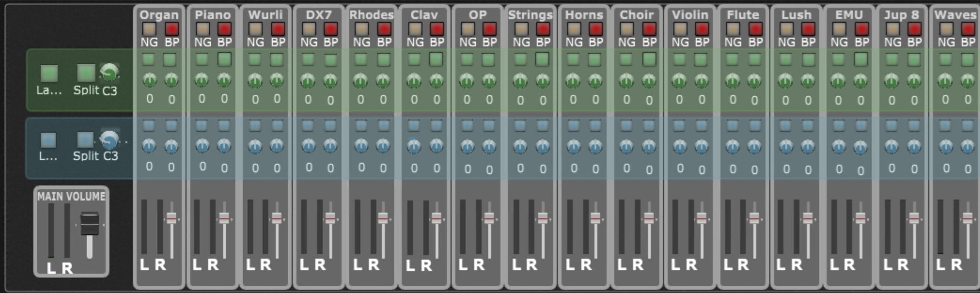Click the Flute channel volume fader

754,219
